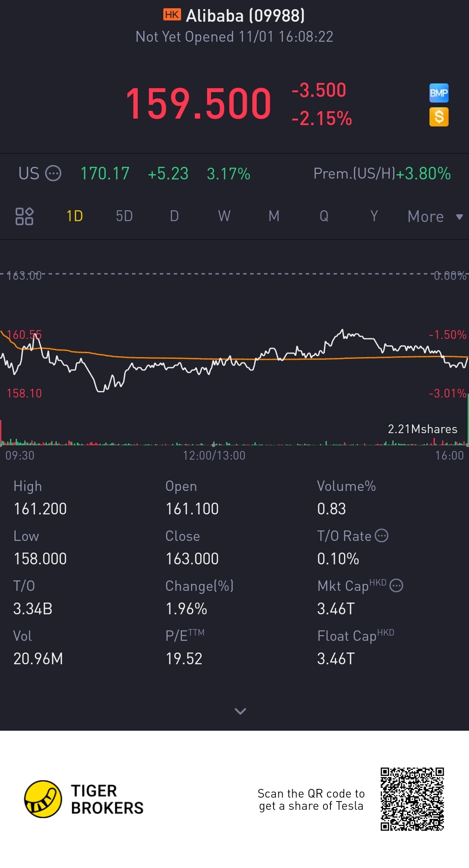
Task: Expand more stock details with the chevron
Action: click(x=240, y=711)
